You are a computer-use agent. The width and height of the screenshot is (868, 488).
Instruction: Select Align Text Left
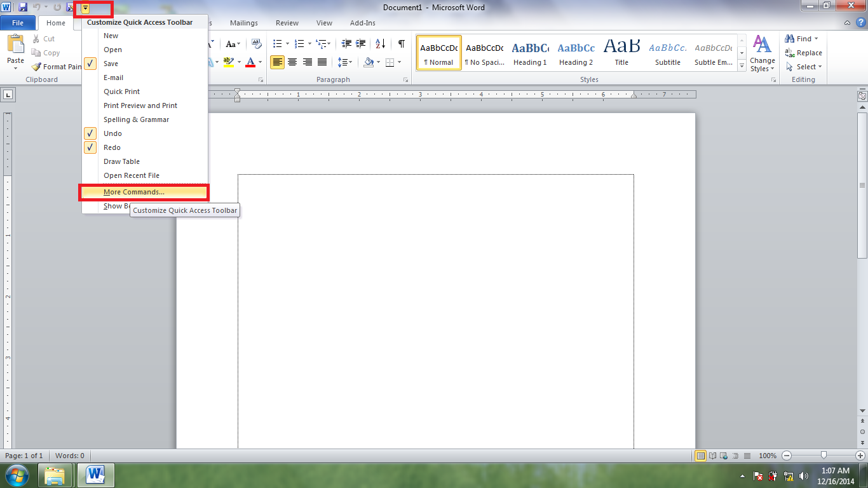pos(277,62)
